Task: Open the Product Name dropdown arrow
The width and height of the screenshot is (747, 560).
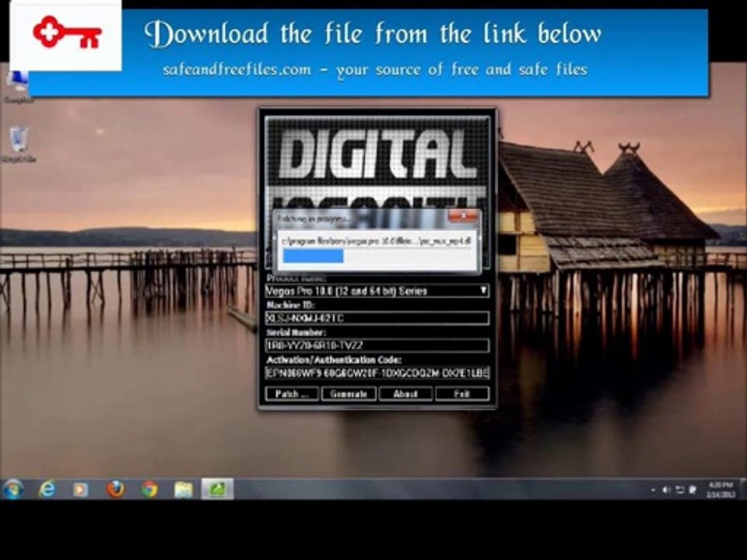Action: pos(483,290)
